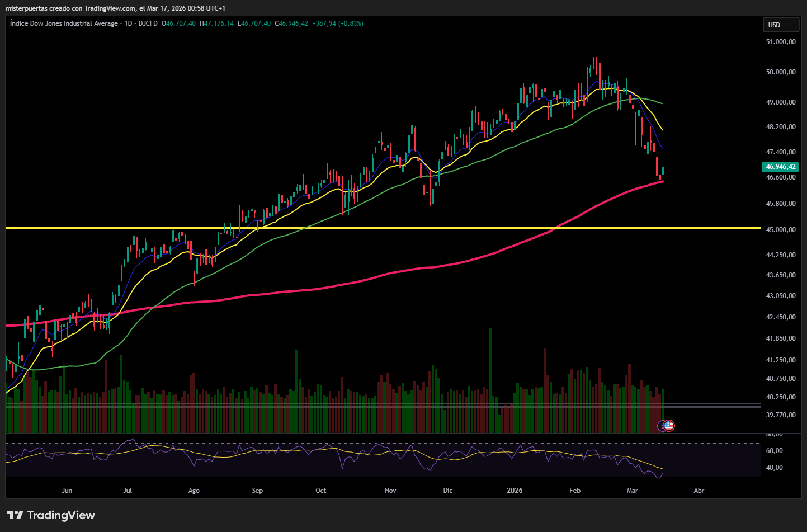This screenshot has height=532, width=807.
Task: Click the Feb label on the time axis
Action: 575,491
